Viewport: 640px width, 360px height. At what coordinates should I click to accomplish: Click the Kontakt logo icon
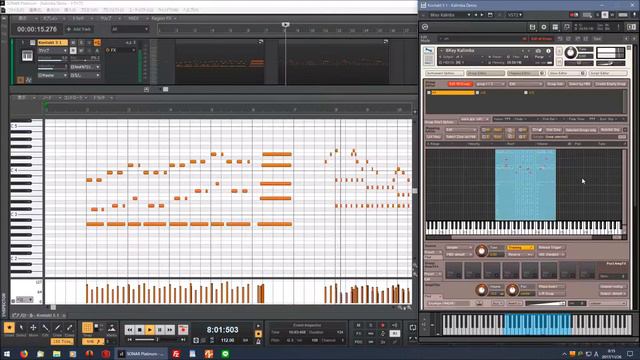coord(425,27)
